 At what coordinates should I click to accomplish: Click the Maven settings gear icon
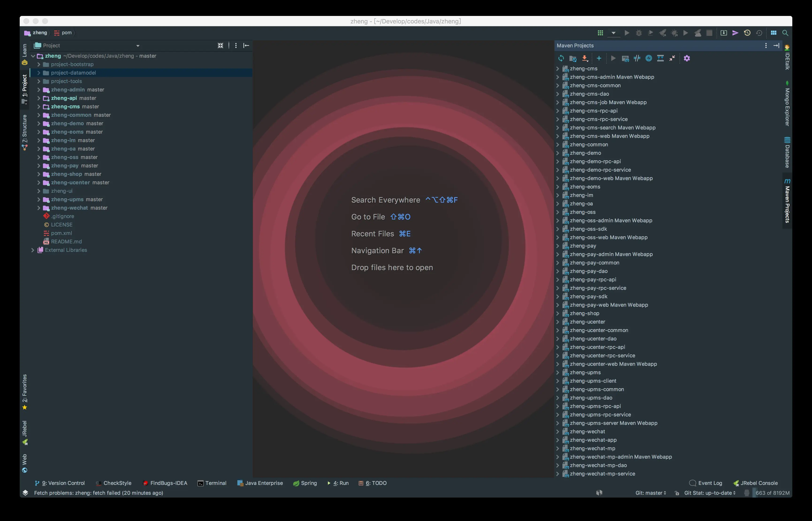(x=687, y=58)
